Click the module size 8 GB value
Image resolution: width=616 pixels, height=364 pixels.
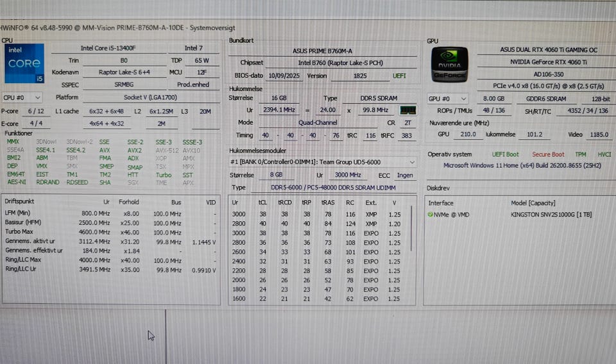point(276,174)
